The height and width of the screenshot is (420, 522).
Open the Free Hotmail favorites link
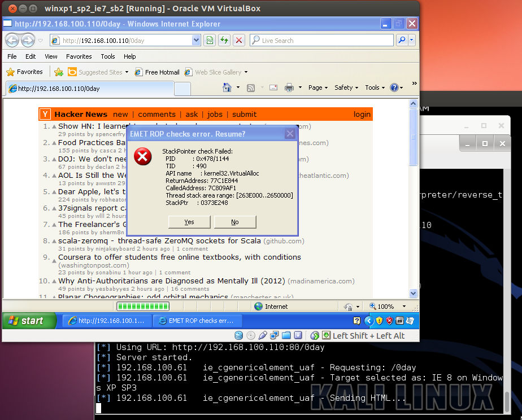pyautogui.click(x=157, y=72)
